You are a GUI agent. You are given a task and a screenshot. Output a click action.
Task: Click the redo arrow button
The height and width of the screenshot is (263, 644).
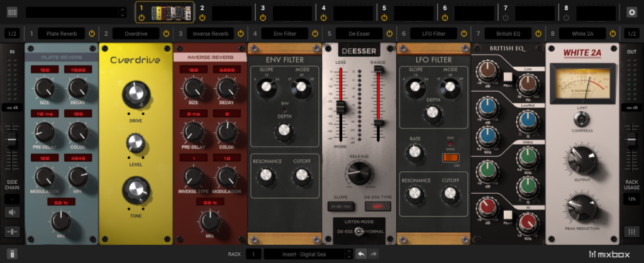coord(373,254)
